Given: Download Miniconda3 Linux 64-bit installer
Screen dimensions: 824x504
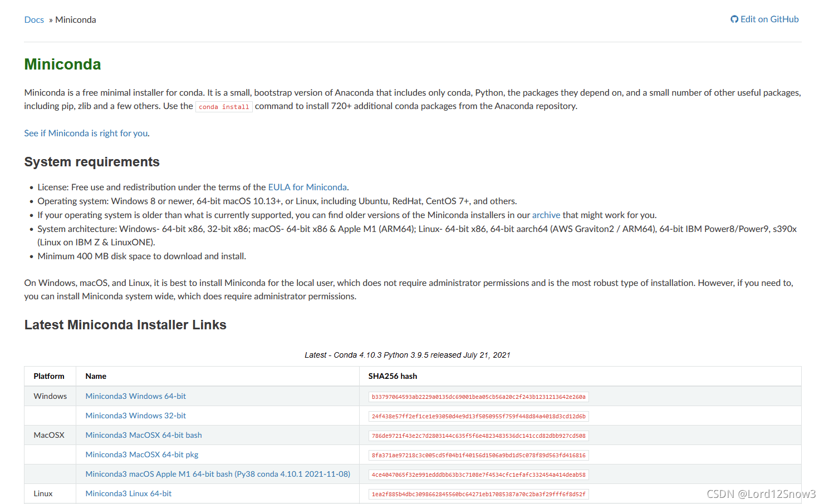Looking at the screenshot, I should pos(129,493).
